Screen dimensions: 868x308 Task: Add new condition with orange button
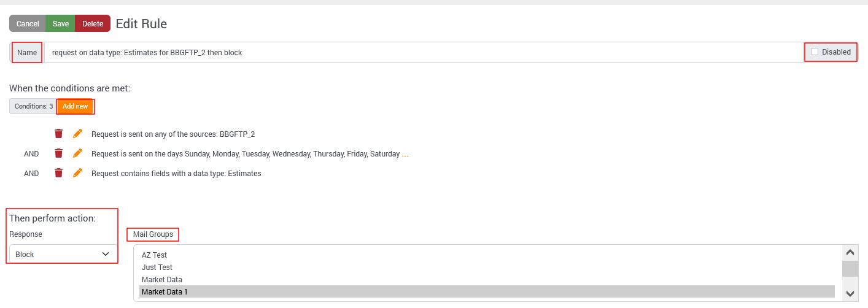[x=75, y=106]
